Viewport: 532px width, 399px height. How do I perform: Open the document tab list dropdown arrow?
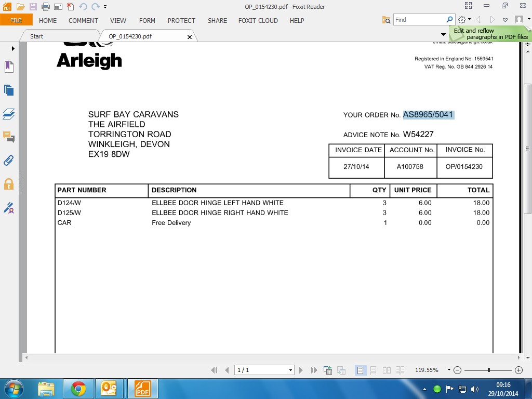tap(443, 34)
